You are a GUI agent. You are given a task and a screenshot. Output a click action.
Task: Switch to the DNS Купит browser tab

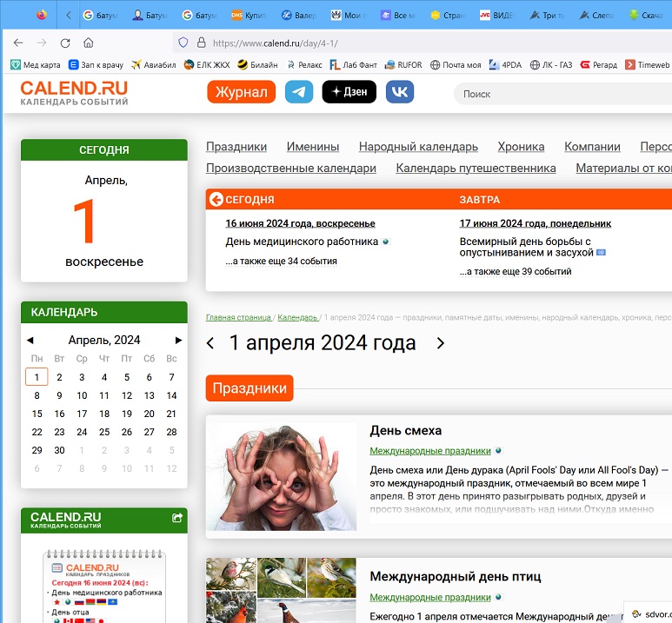[x=250, y=15]
